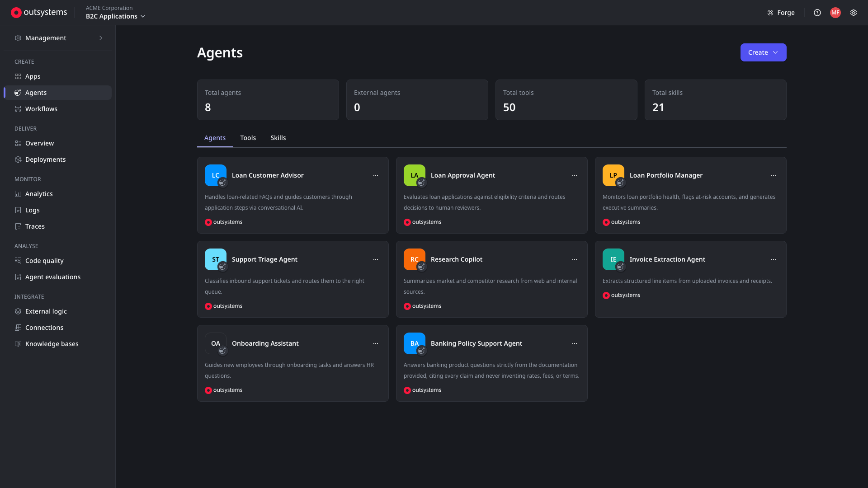Open more options for Banking Policy Support Agent

(x=575, y=343)
